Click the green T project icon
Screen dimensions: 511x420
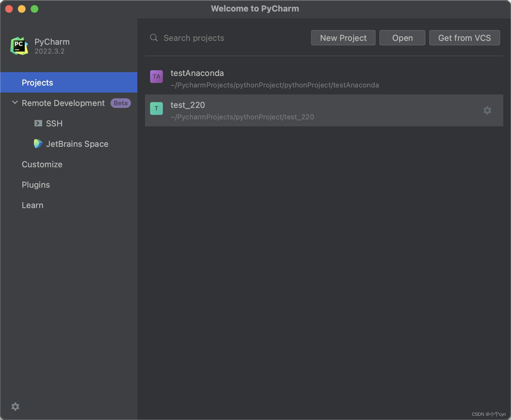click(156, 109)
